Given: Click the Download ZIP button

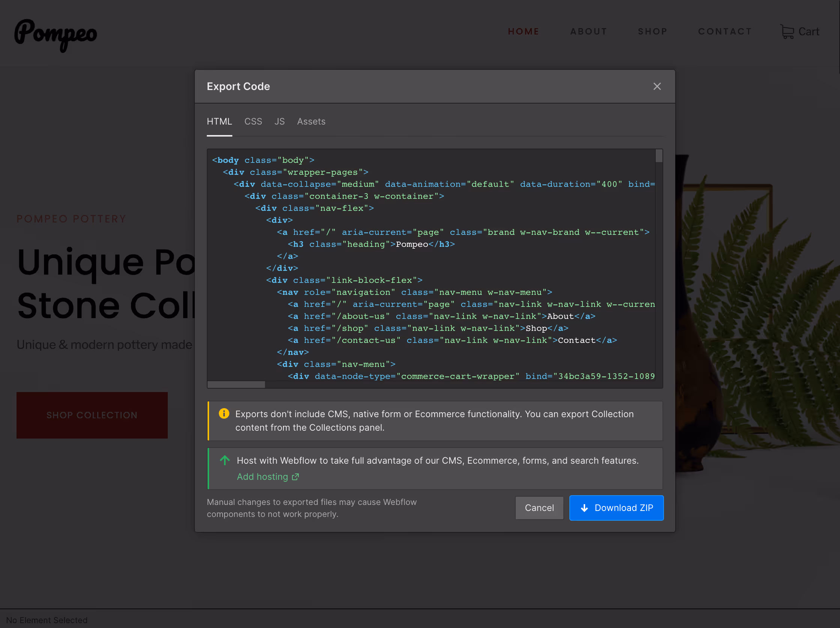Looking at the screenshot, I should pyautogui.click(x=616, y=508).
